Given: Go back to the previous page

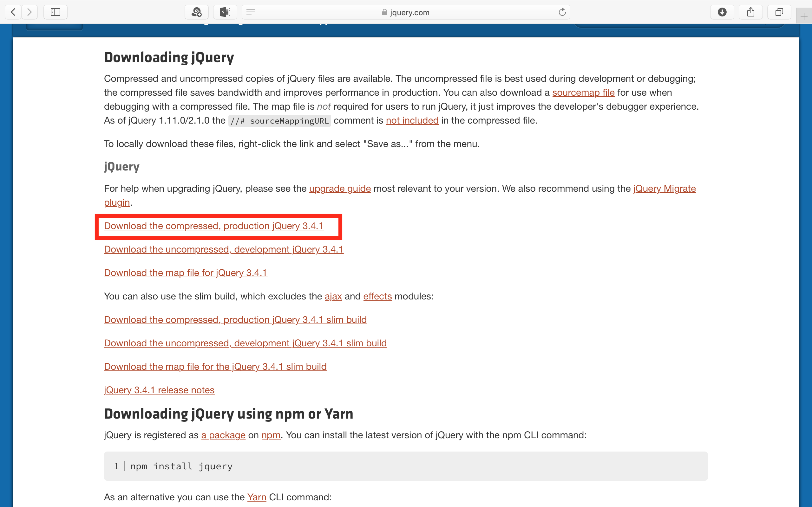Looking at the screenshot, I should [13, 12].
